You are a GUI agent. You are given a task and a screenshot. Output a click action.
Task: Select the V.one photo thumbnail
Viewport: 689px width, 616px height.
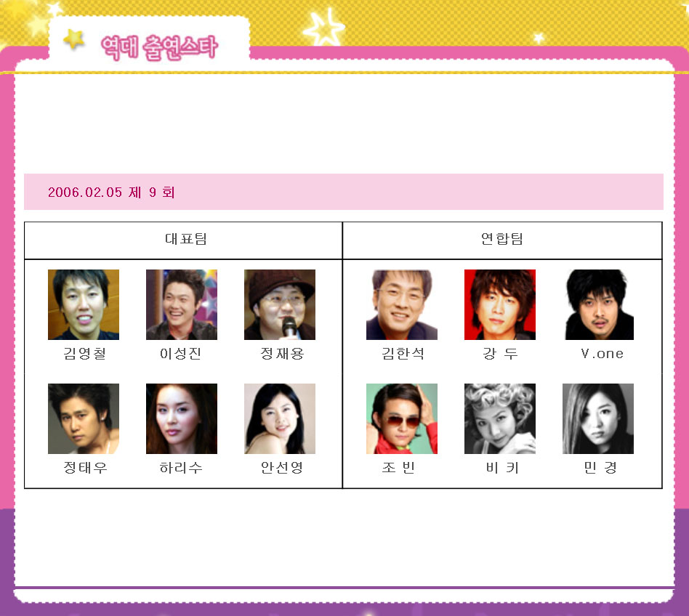coord(600,304)
